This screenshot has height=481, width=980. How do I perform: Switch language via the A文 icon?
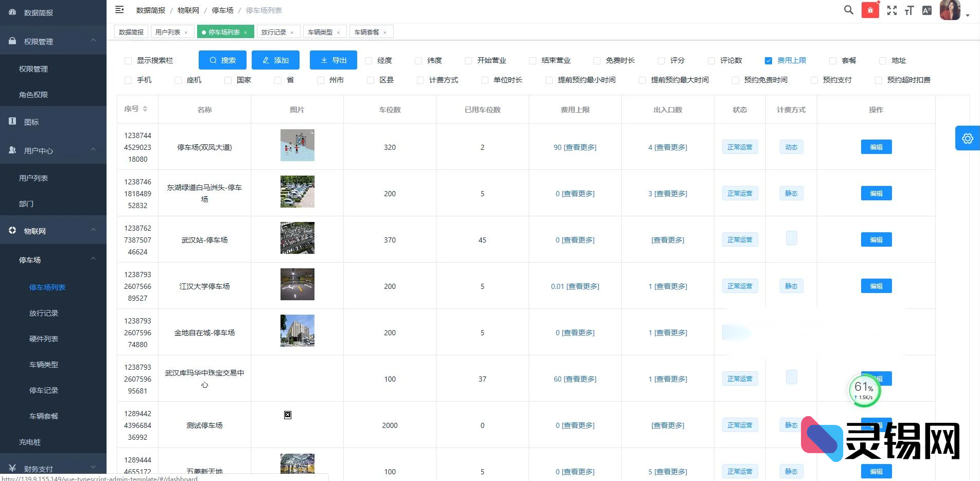(926, 10)
